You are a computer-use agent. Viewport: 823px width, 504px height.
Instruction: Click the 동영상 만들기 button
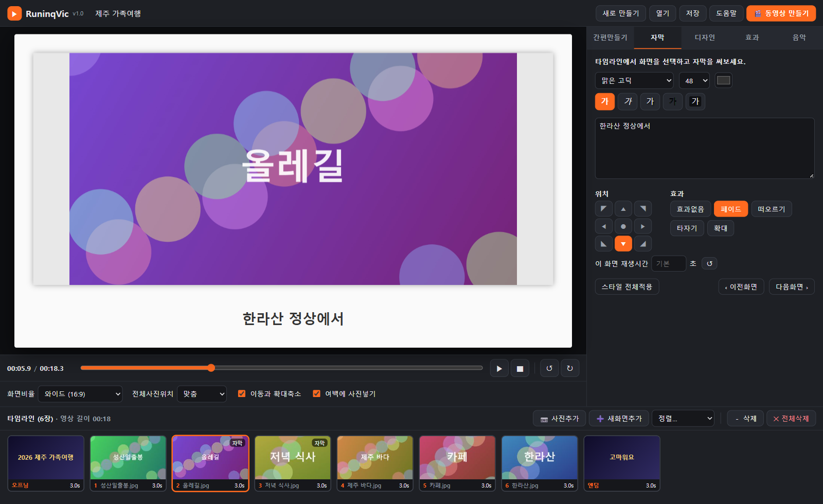(x=781, y=13)
